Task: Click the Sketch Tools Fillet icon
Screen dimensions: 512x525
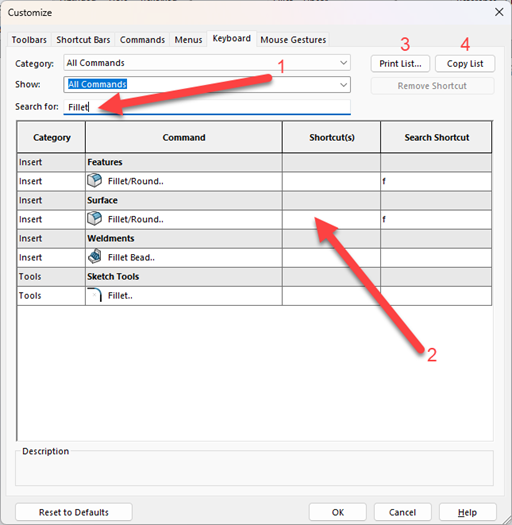Action: 94,295
